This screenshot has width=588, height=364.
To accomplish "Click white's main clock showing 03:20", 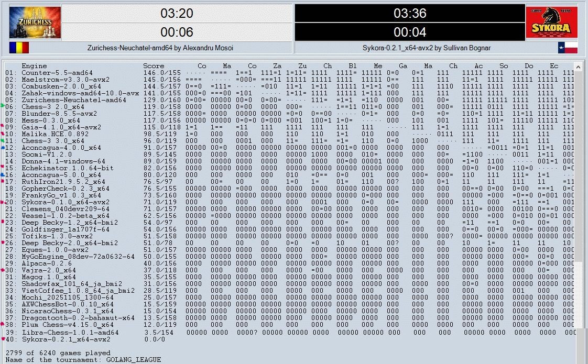I will click(x=177, y=14).
